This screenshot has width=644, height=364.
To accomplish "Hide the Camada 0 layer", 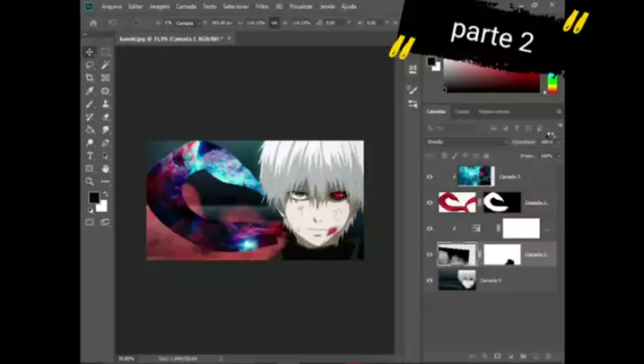I will [430, 281].
